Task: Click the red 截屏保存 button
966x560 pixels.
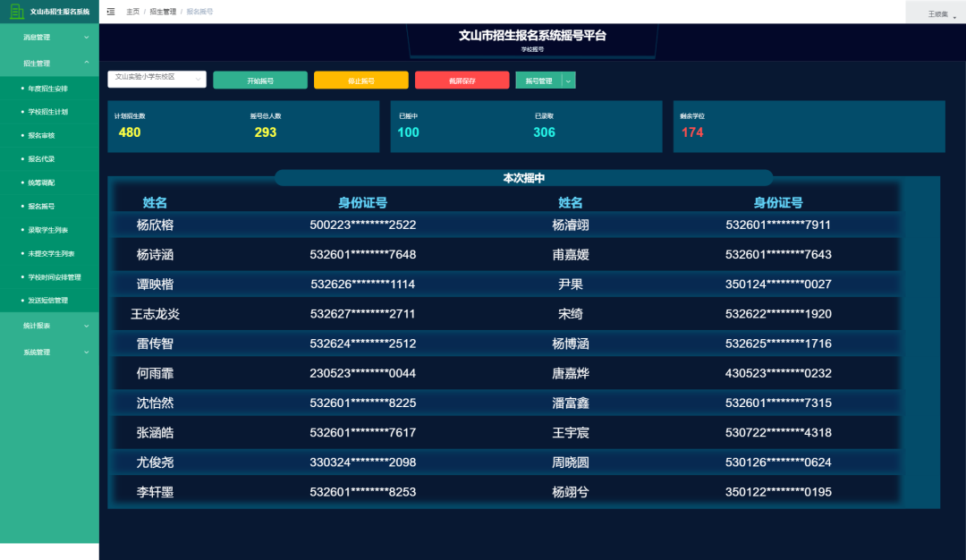Action: coord(462,80)
